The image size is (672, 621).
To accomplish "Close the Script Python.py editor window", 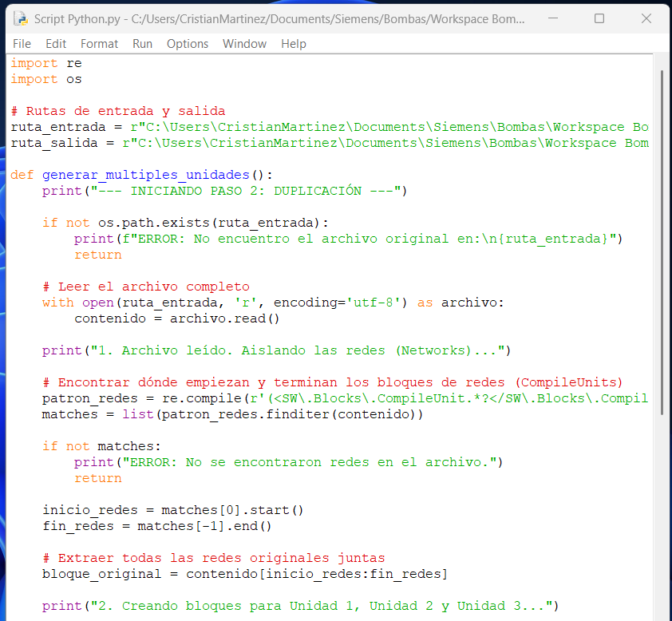I will click(x=646, y=18).
